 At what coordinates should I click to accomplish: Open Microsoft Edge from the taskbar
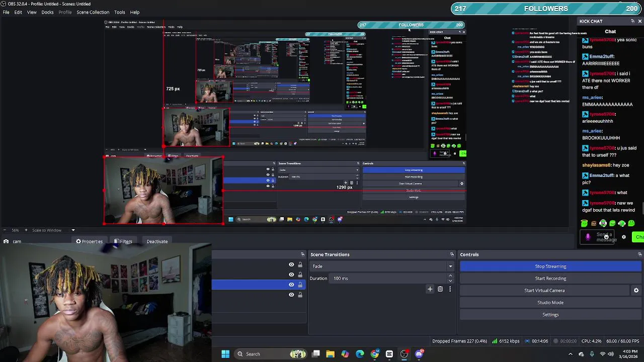click(360, 354)
